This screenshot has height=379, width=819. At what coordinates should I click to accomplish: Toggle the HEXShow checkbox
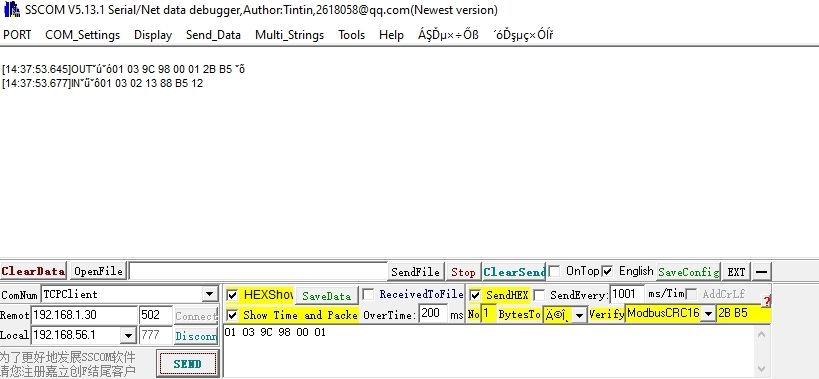pos(232,295)
